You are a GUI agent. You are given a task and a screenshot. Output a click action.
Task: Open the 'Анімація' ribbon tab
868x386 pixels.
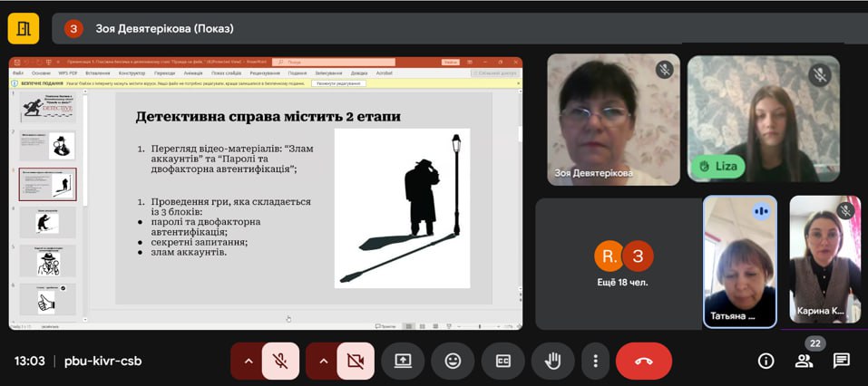pos(193,72)
